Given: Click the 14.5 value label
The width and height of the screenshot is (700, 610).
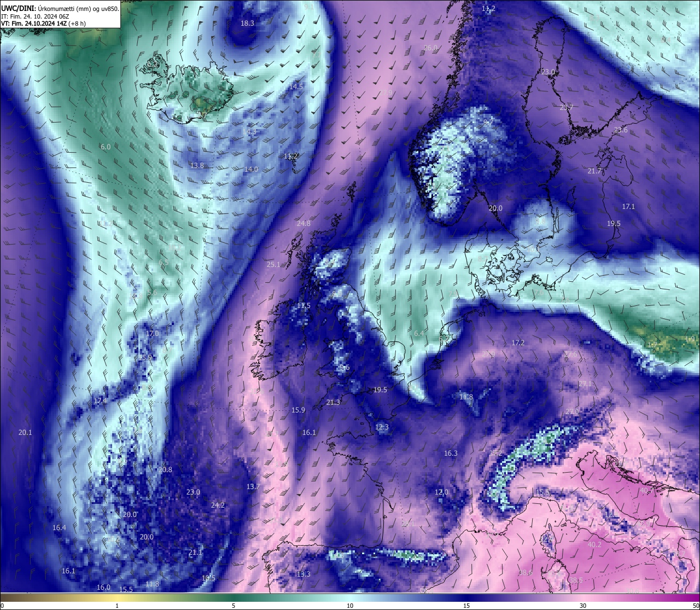Looking at the screenshot, I should tap(296, 86).
